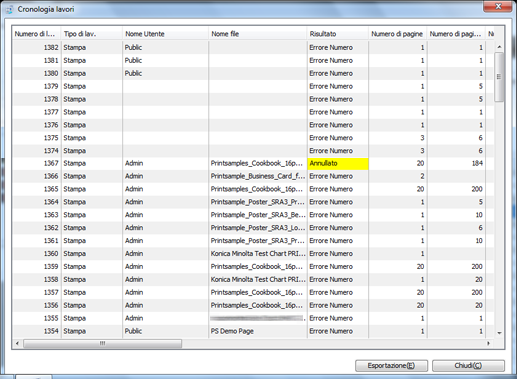Select job number 1382
517x379 pixels.
coord(51,48)
